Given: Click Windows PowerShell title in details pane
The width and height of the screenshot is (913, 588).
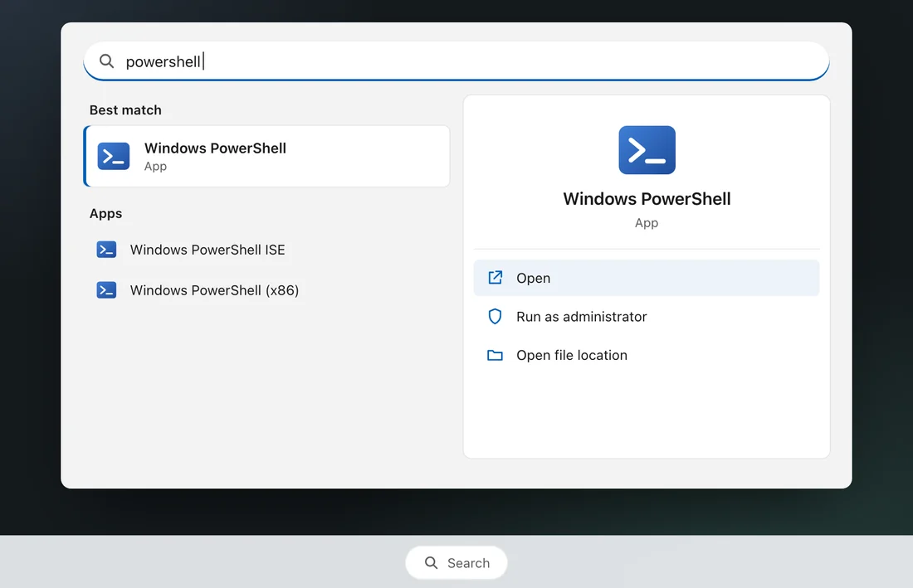Looking at the screenshot, I should (x=647, y=199).
